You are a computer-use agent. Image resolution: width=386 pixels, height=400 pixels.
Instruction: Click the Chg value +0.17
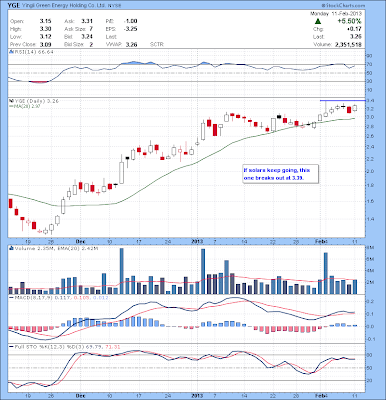(355, 29)
